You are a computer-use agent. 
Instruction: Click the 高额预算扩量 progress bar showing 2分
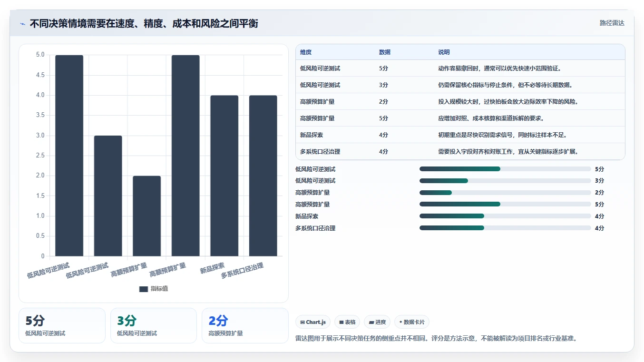(505, 193)
